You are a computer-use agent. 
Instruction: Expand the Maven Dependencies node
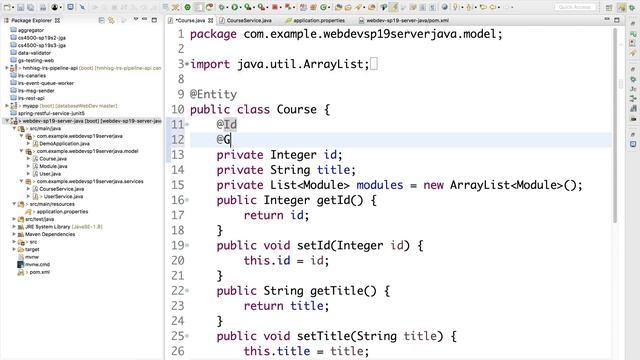(x=14, y=234)
